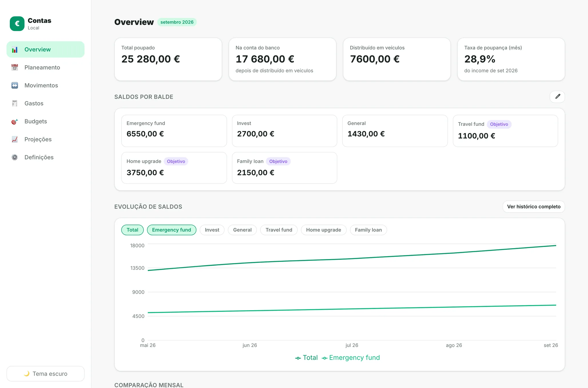Screen dimensions: 588x388
Task: Click Ver histórico completo button
Action: (534, 206)
